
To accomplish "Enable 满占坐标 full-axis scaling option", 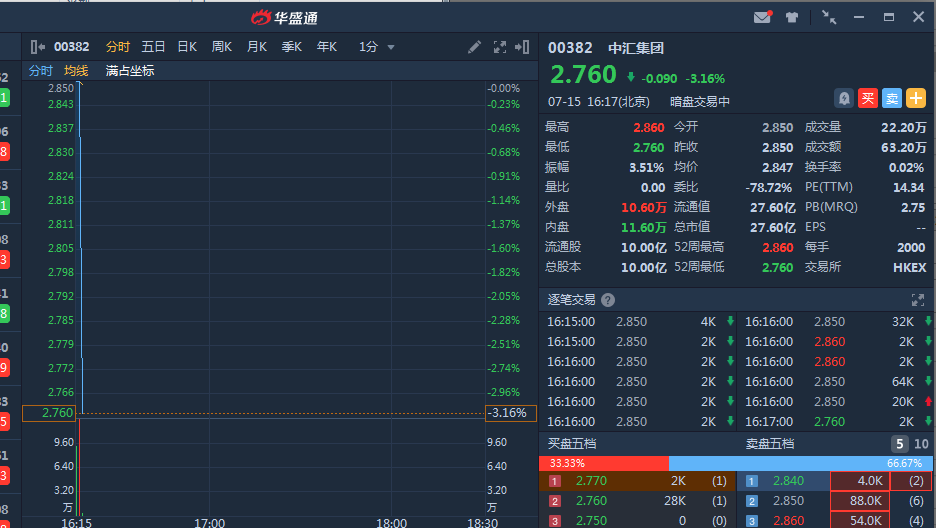I will click(x=130, y=71).
